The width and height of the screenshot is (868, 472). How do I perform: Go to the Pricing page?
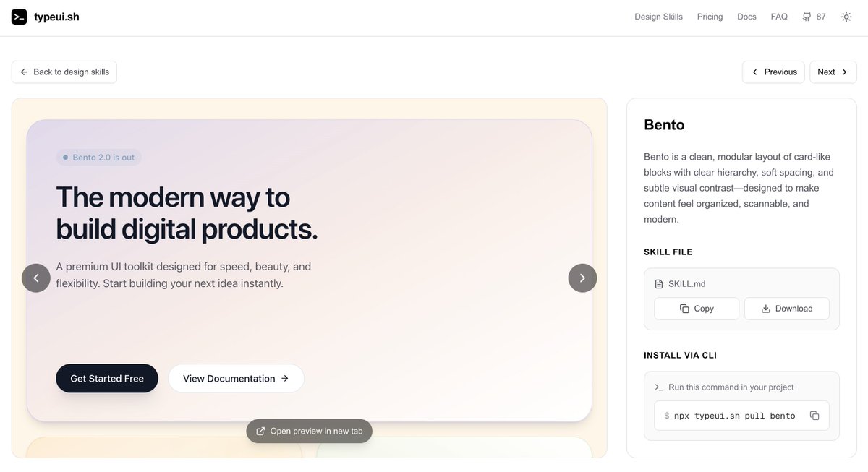(x=710, y=17)
